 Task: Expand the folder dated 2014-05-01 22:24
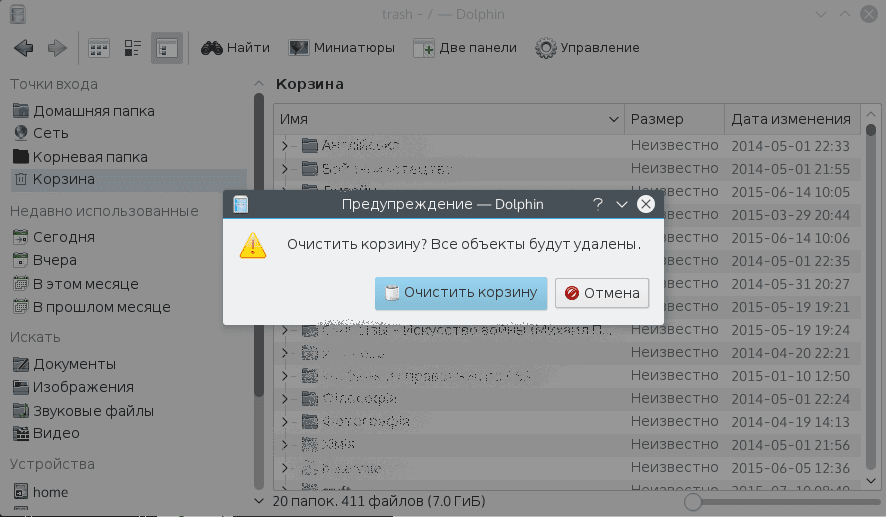(285, 399)
